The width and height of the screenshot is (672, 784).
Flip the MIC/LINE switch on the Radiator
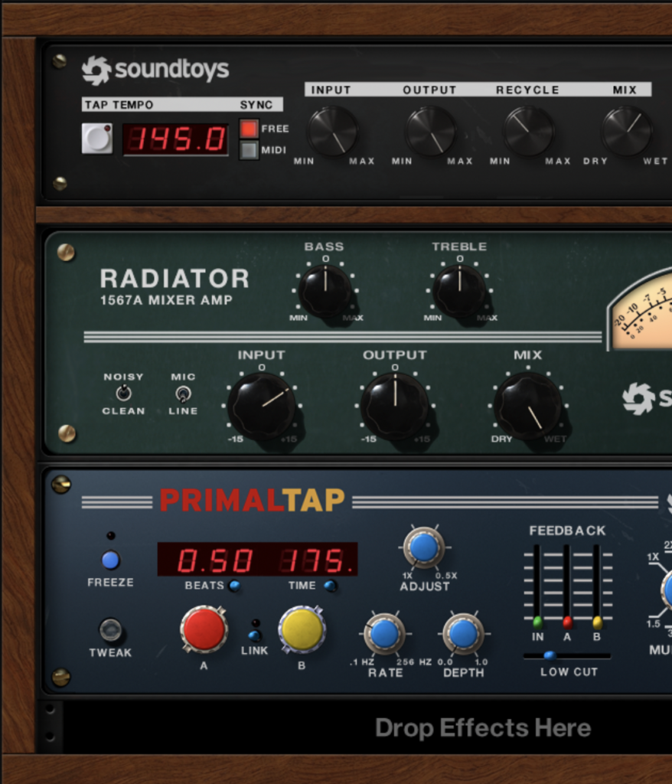[182, 396]
